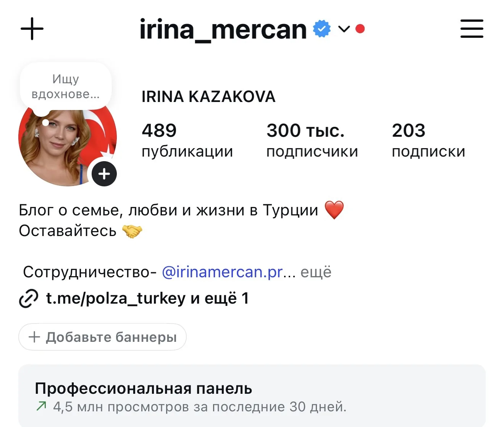Image resolution: width=504 pixels, height=427 pixels.
Task: Open the Профессиональная панель card
Action: [252, 396]
